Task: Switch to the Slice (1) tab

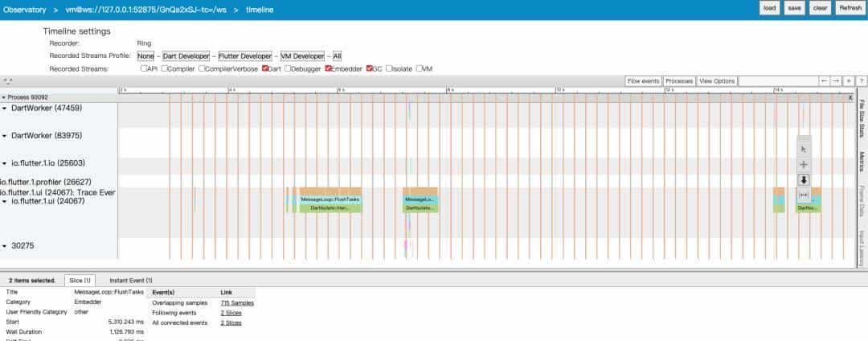Action: point(80,281)
